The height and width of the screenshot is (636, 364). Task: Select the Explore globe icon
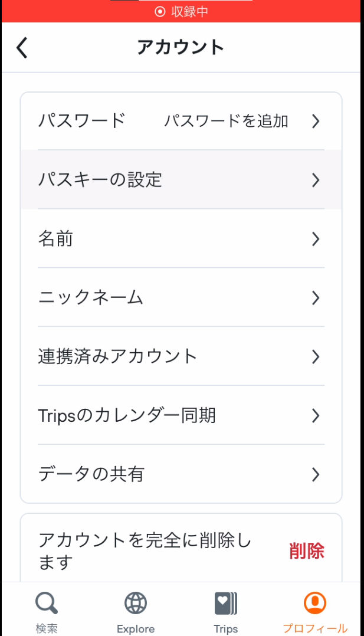(135, 602)
